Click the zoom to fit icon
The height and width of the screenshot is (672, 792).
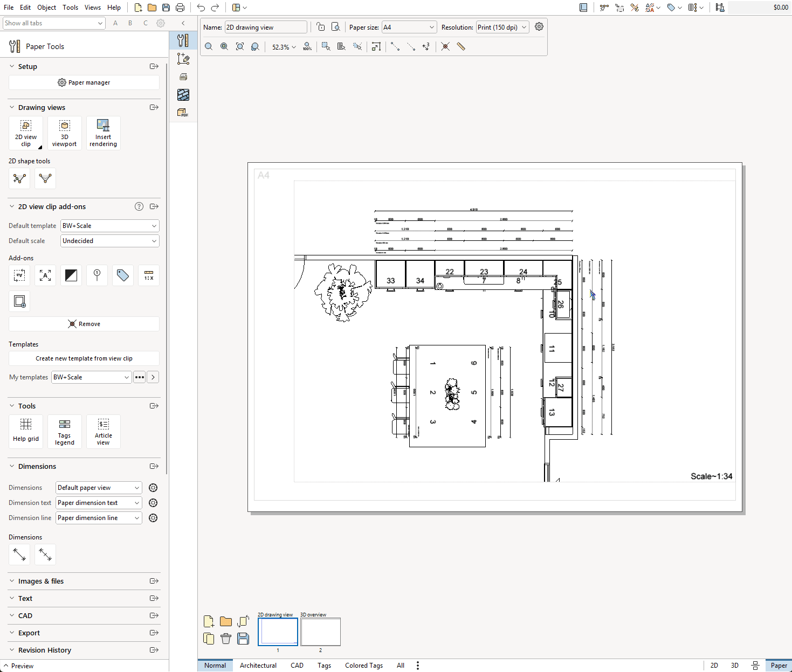point(240,47)
